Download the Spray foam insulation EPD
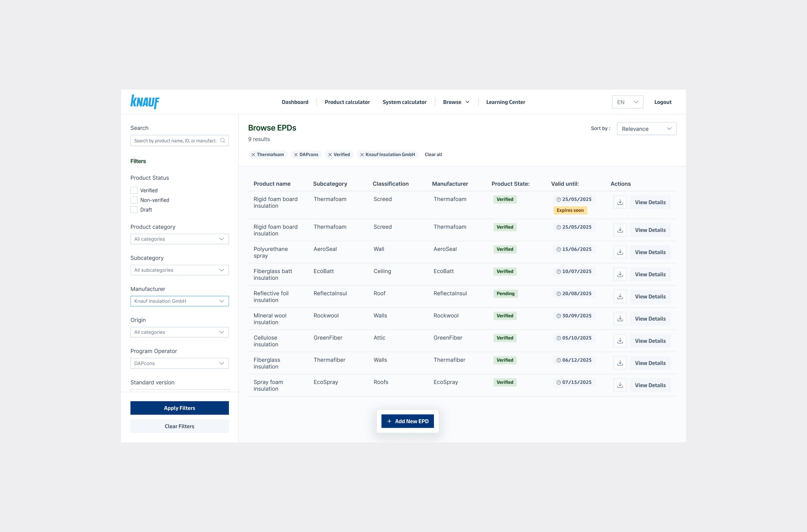Screen dimensions: 807x532 coord(620,385)
